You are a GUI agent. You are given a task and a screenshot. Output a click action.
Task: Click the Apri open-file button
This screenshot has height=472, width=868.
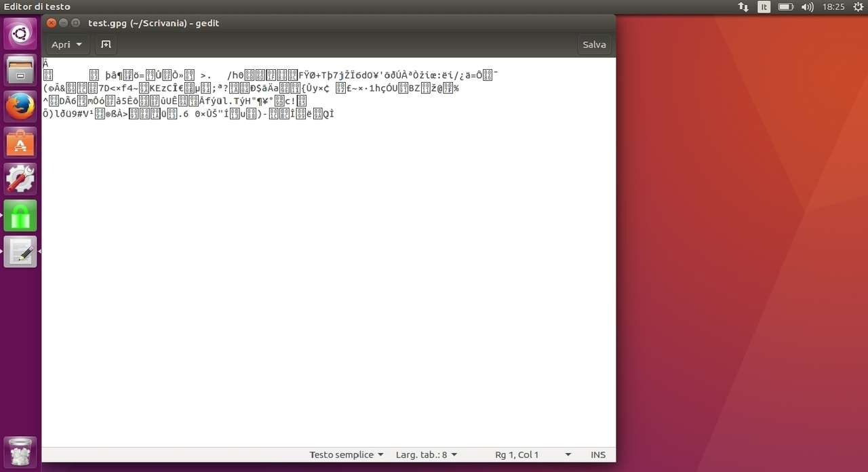(61, 45)
